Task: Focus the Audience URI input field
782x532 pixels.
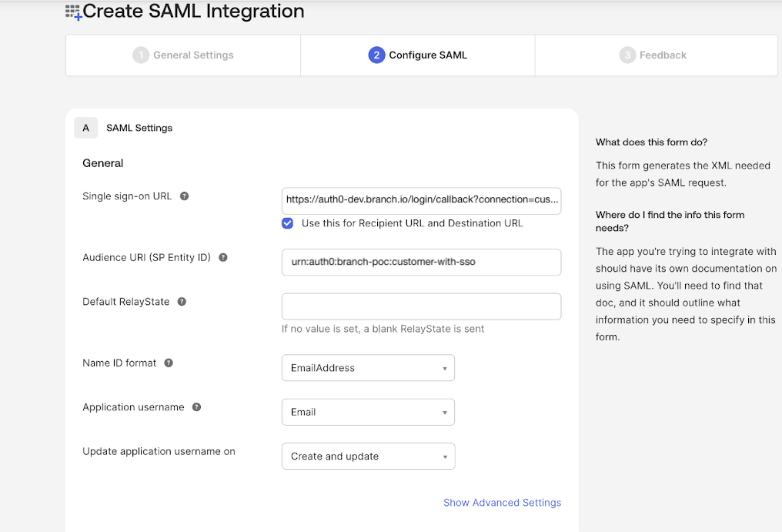Action: (x=422, y=262)
